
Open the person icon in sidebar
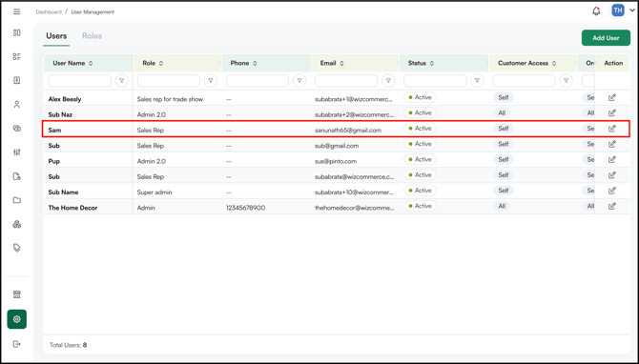coord(17,105)
